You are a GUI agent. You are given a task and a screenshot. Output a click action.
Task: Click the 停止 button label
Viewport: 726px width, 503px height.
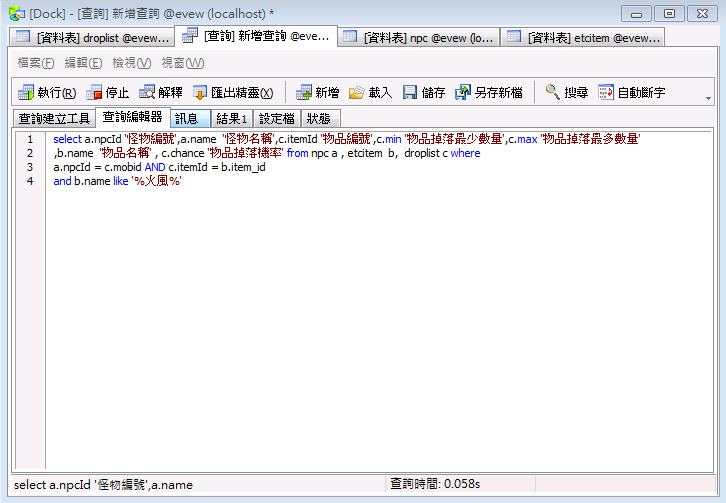tap(117, 93)
